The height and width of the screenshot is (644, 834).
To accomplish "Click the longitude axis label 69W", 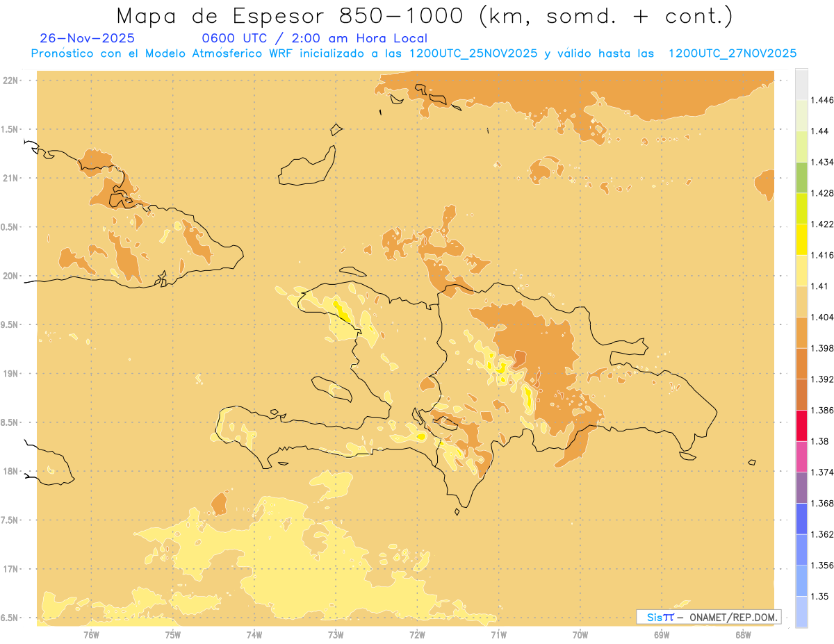I will pyautogui.click(x=662, y=635).
